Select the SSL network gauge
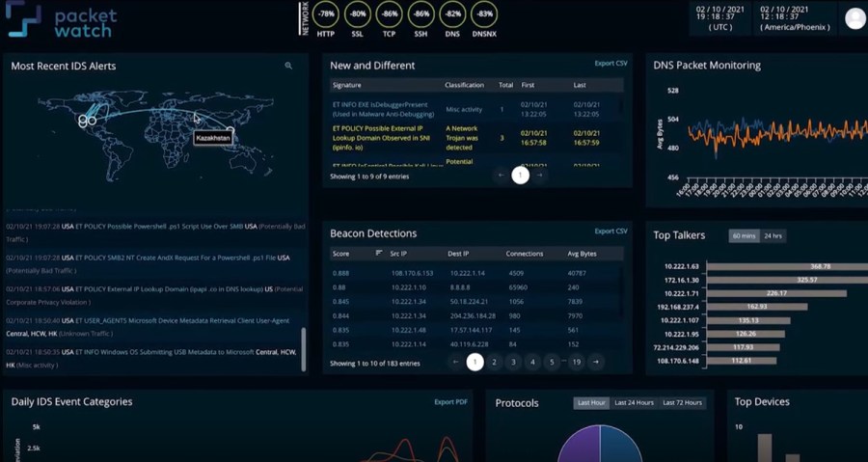 click(x=358, y=15)
